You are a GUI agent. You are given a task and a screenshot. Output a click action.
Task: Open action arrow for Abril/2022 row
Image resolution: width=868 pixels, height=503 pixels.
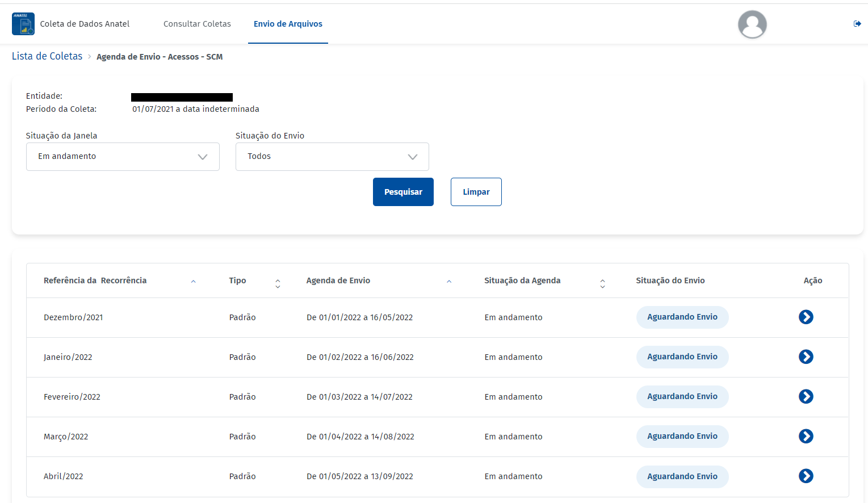(x=806, y=476)
